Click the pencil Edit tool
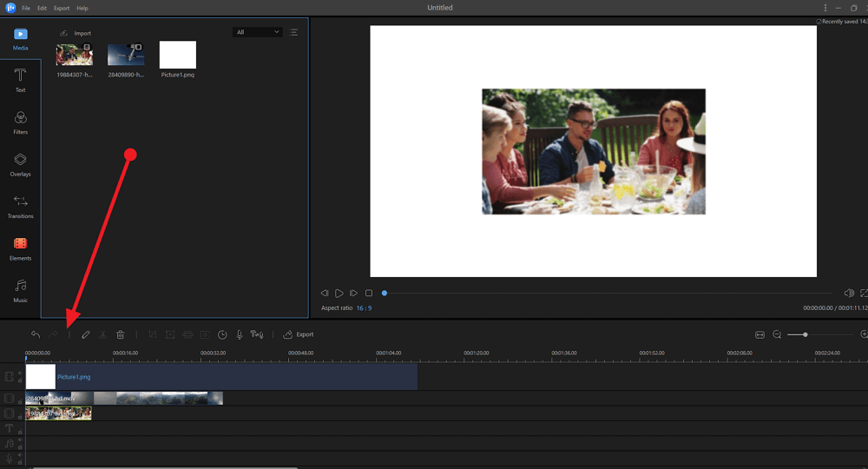The width and height of the screenshot is (868, 469). (x=85, y=334)
